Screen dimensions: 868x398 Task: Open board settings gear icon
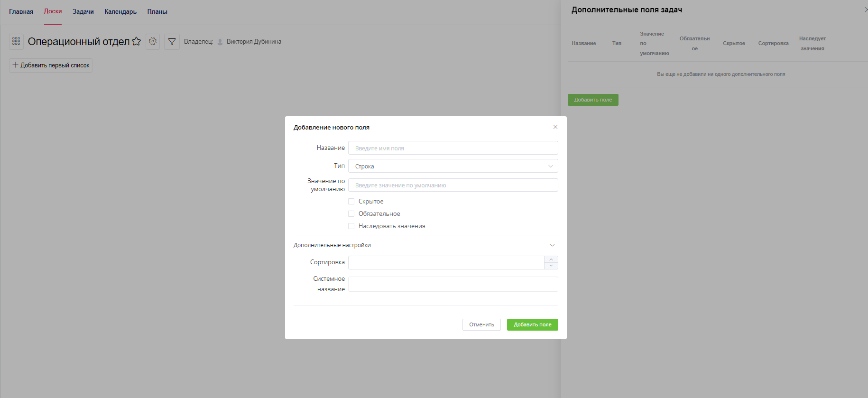point(153,42)
